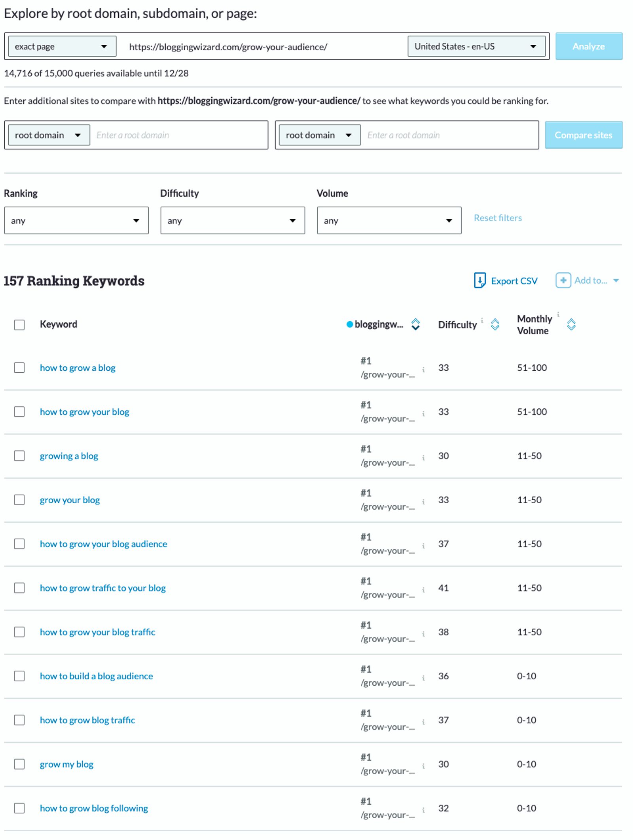Click the info icon beside Difficulty header

click(x=482, y=320)
